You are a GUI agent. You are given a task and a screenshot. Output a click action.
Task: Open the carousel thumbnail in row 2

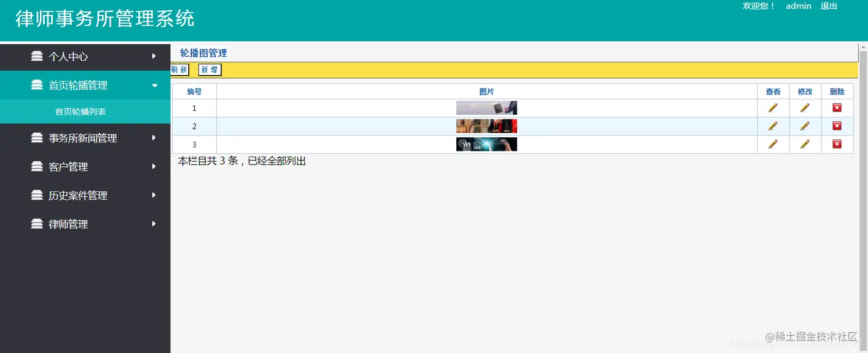coord(486,126)
